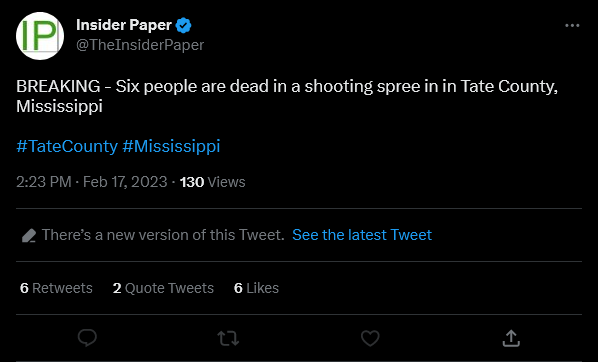Open the three-dot more options menu
The height and width of the screenshot is (362, 598).
[x=572, y=26]
